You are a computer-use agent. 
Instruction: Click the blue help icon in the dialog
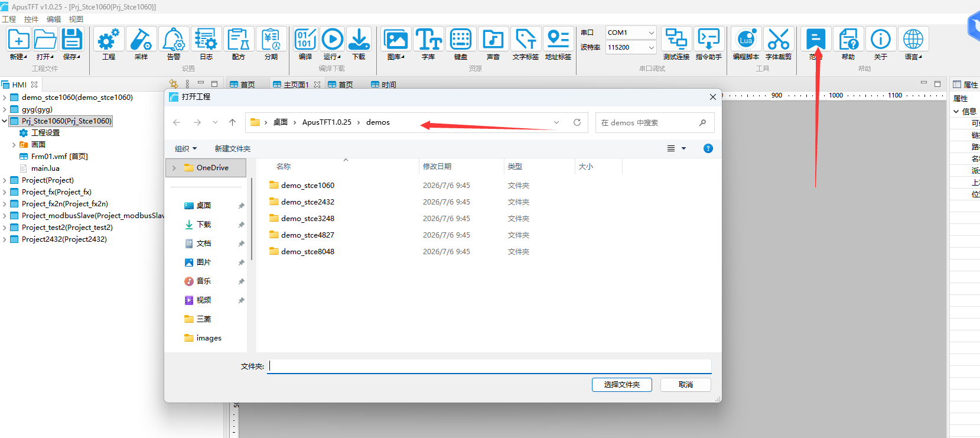(708, 148)
